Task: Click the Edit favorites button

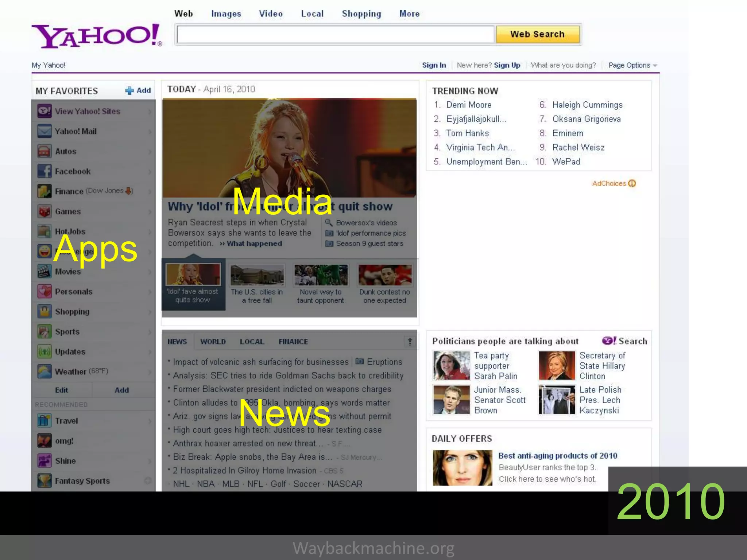Action: click(61, 390)
